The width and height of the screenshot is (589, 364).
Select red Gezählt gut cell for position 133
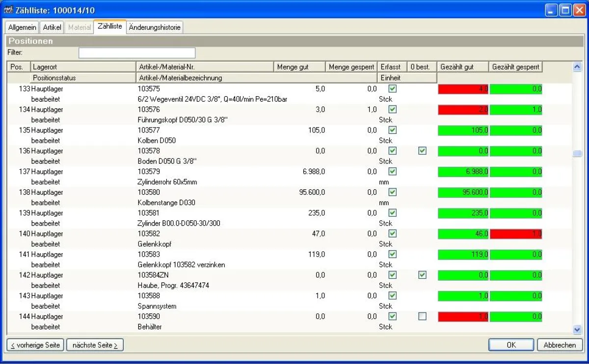[463, 89]
